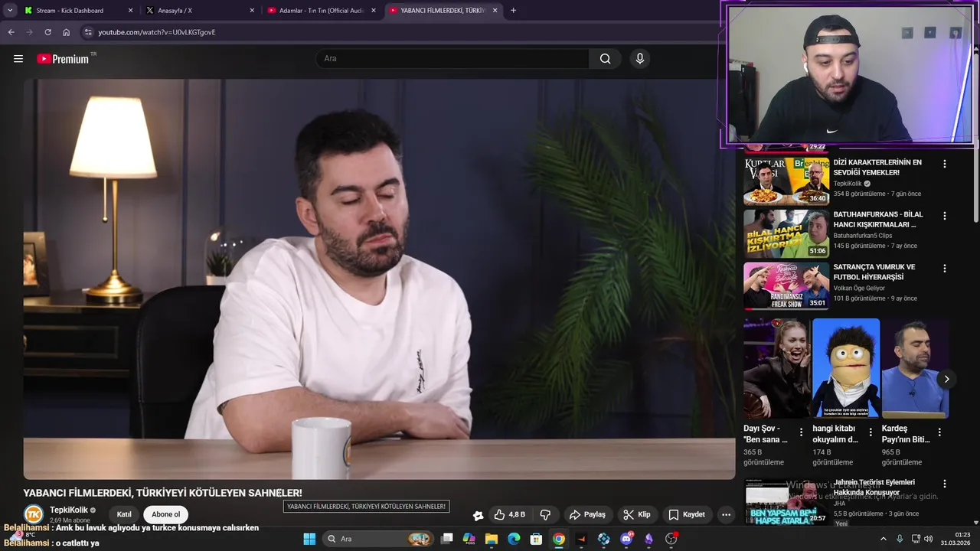The image size is (980, 551).
Task: Click the Abone ol subscribe button
Action: (166, 514)
